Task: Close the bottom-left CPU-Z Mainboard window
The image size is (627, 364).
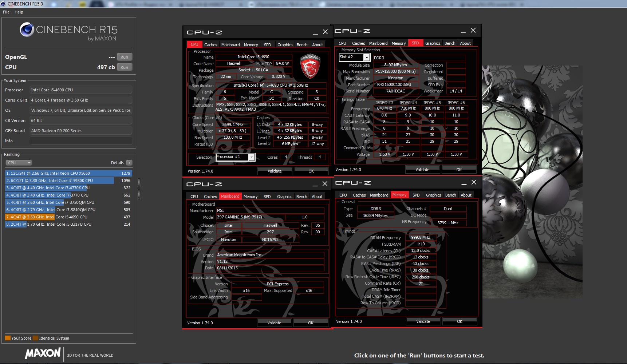Action: tap(325, 184)
